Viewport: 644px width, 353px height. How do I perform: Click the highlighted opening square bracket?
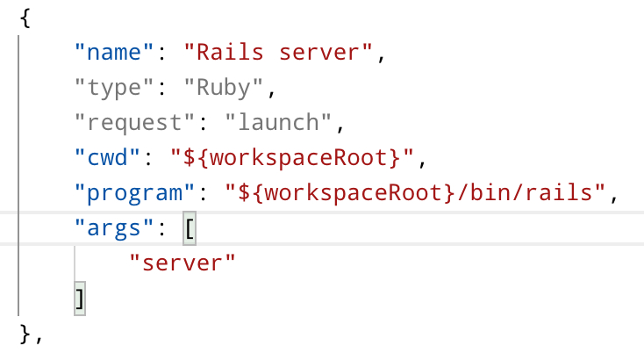[190, 228]
